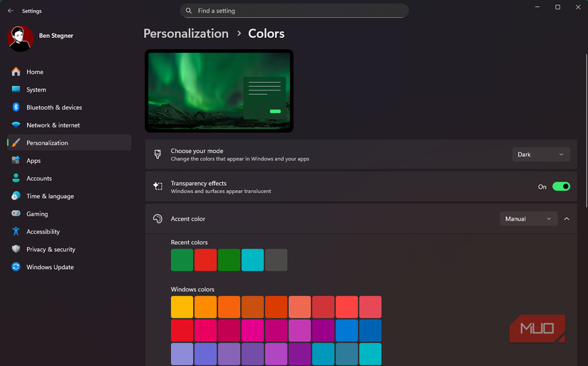Viewport: 588px width, 366px height.
Task: Turn off the Transparency effects toggle
Action: click(x=561, y=187)
